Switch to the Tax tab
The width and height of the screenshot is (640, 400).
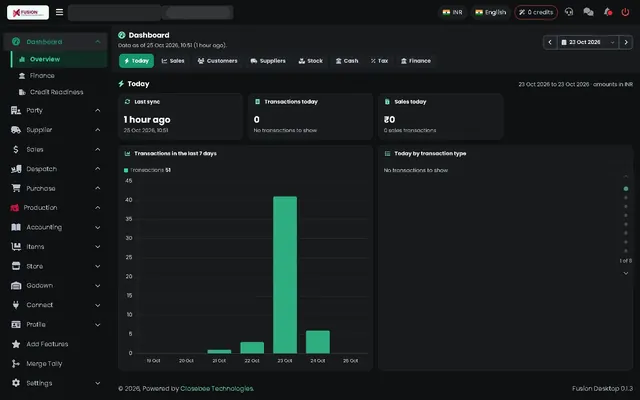(379, 61)
